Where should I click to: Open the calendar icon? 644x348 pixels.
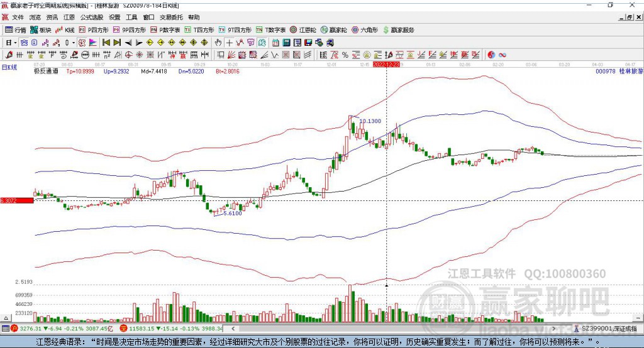coord(275,43)
